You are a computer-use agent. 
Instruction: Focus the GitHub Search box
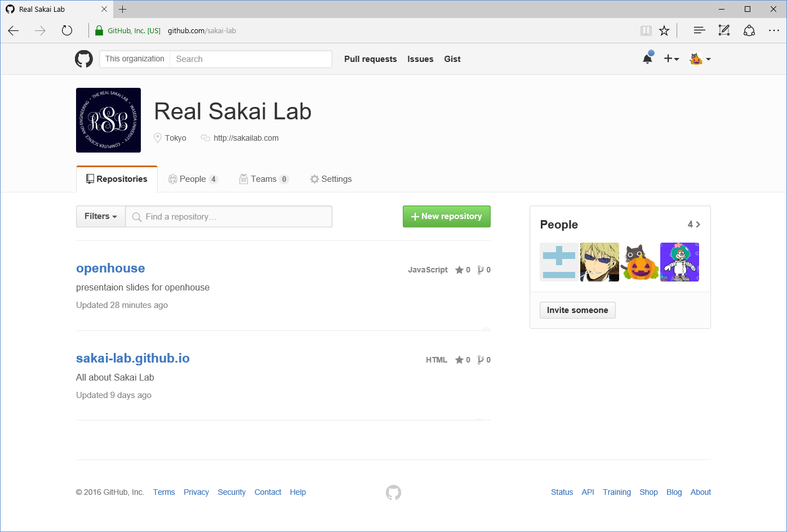pos(251,59)
